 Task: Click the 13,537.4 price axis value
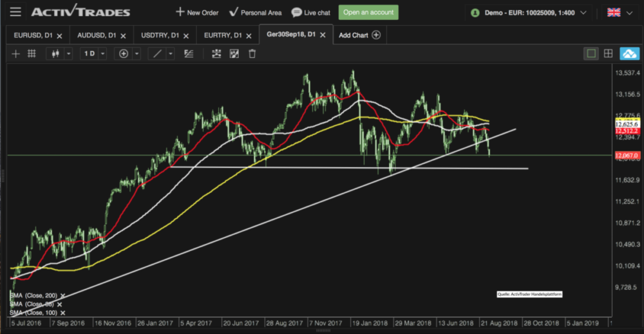tap(627, 73)
